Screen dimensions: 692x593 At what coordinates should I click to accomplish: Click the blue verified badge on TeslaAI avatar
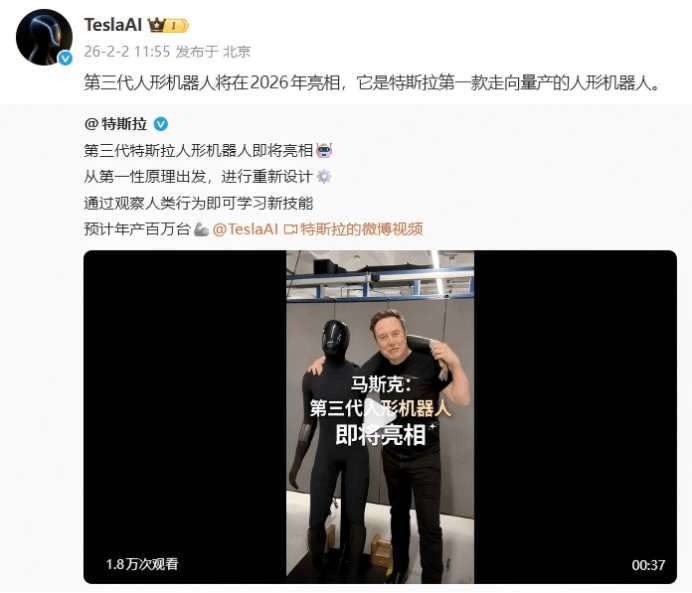[66, 58]
